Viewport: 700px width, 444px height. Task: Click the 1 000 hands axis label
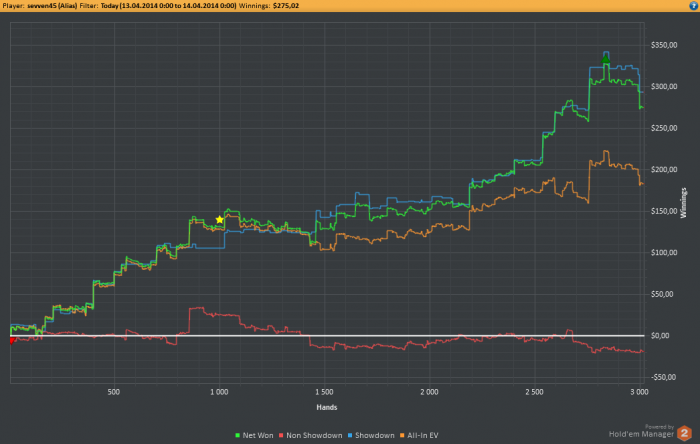pos(219,392)
